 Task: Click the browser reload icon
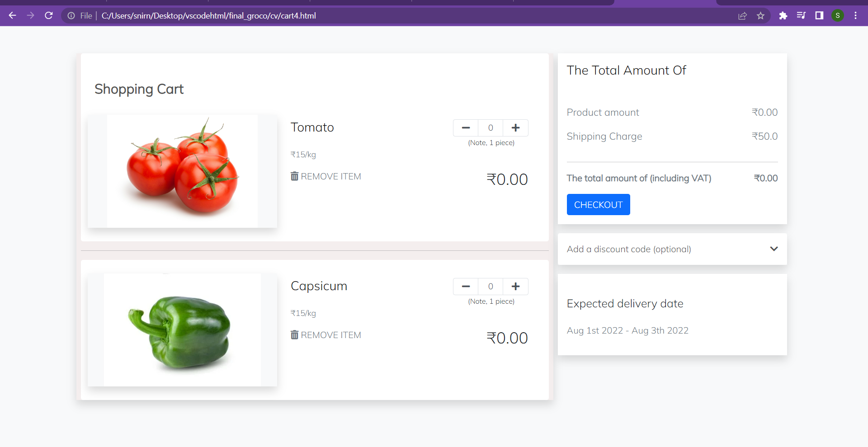coord(48,15)
